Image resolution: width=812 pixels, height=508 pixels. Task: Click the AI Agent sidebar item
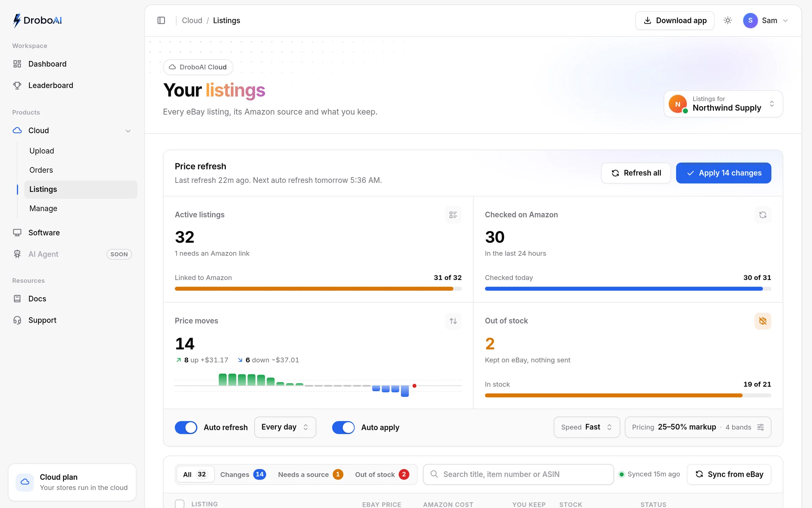(72, 254)
